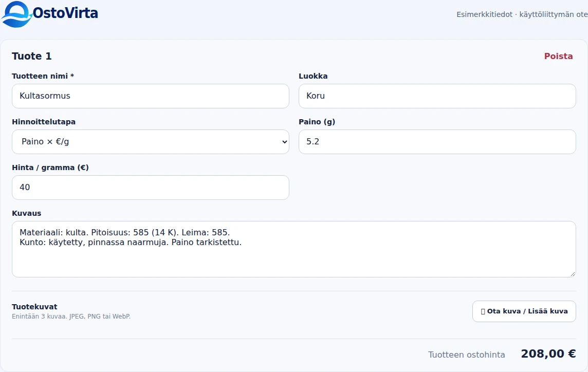588x372 pixels.
Task: Click the Kuvaus textarea resize handle
Action: click(573, 274)
